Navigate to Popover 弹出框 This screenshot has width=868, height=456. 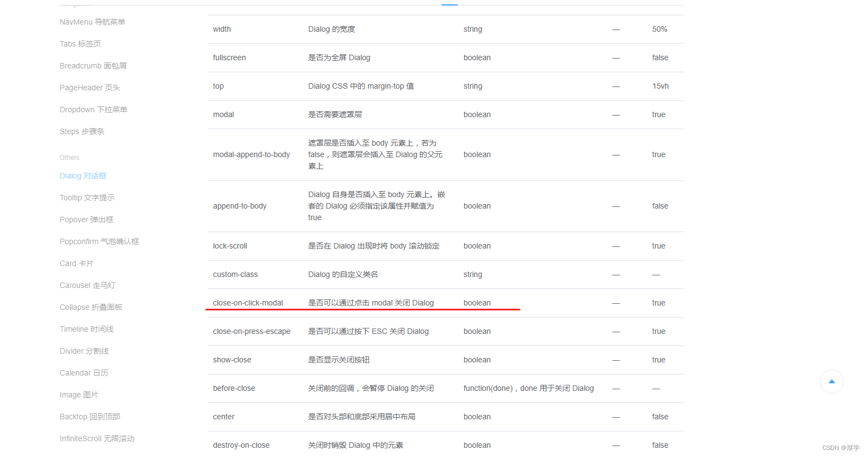(87, 220)
